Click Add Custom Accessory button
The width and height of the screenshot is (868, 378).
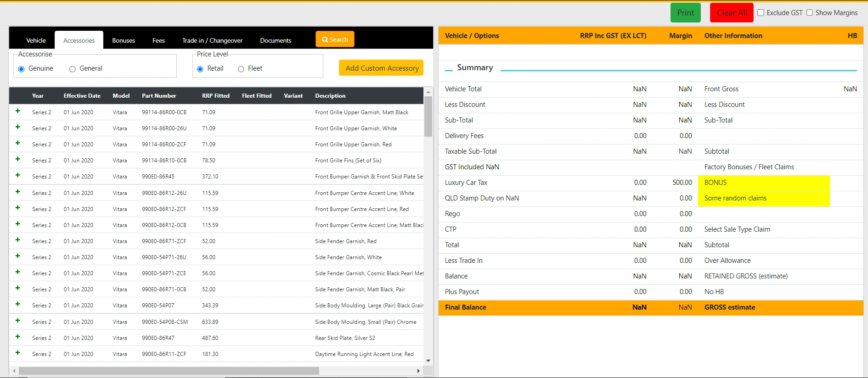click(381, 68)
